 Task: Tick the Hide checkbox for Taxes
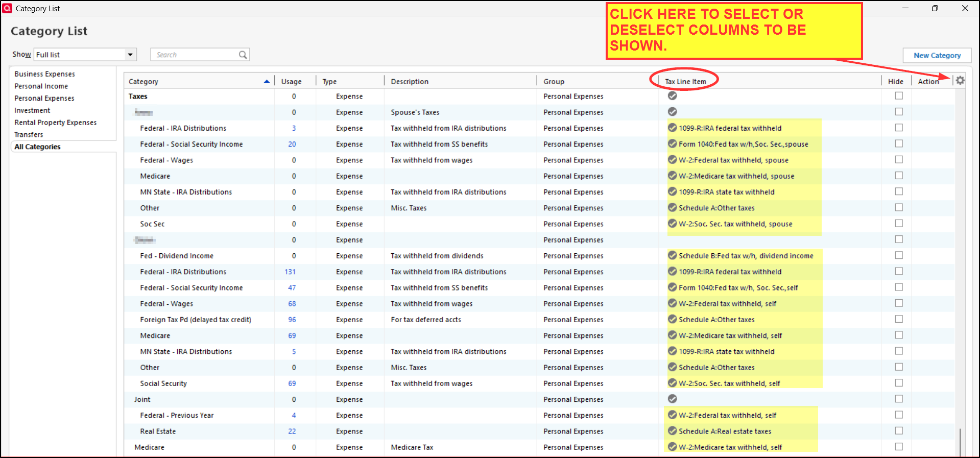click(899, 95)
